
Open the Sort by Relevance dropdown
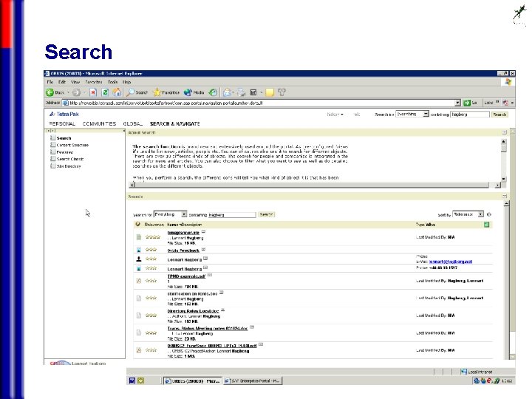coord(480,214)
